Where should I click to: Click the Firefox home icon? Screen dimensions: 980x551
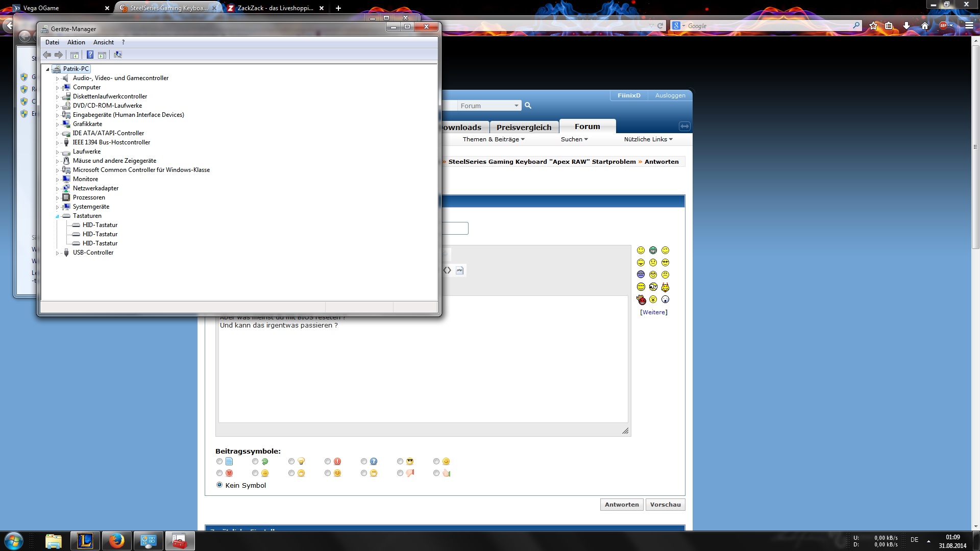(924, 26)
